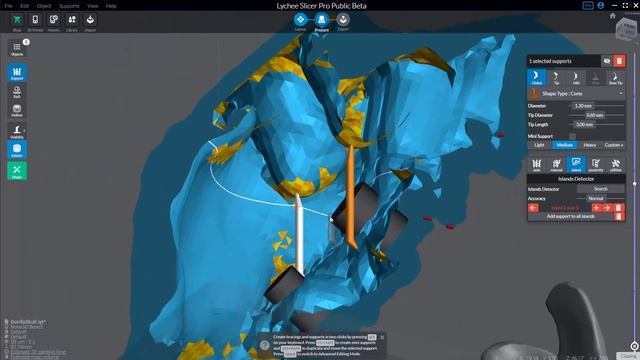Viewport: 640px width, 360px height.
Task: Click the Estimate 3D printing time link
Action: point(38,351)
